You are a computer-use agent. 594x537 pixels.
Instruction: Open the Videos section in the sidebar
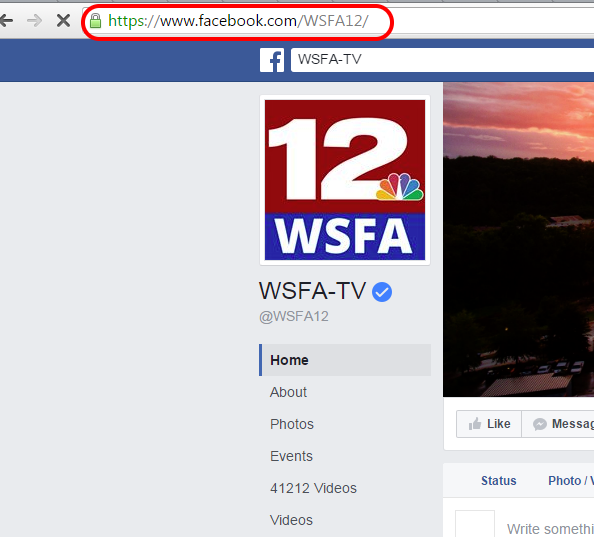[291, 520]
